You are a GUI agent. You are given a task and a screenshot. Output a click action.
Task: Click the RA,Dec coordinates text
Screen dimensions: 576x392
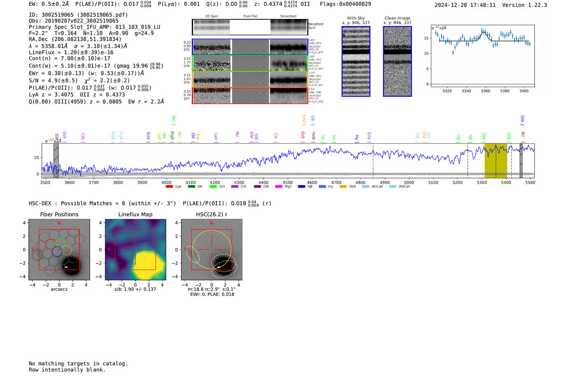tap(75, 39)
